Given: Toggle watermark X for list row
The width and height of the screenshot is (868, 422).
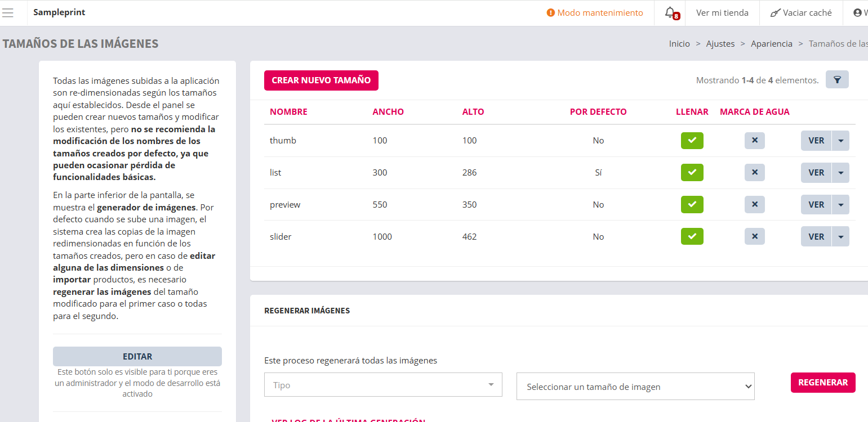Looking at the screenshot, I should click(x=754, y=173).
